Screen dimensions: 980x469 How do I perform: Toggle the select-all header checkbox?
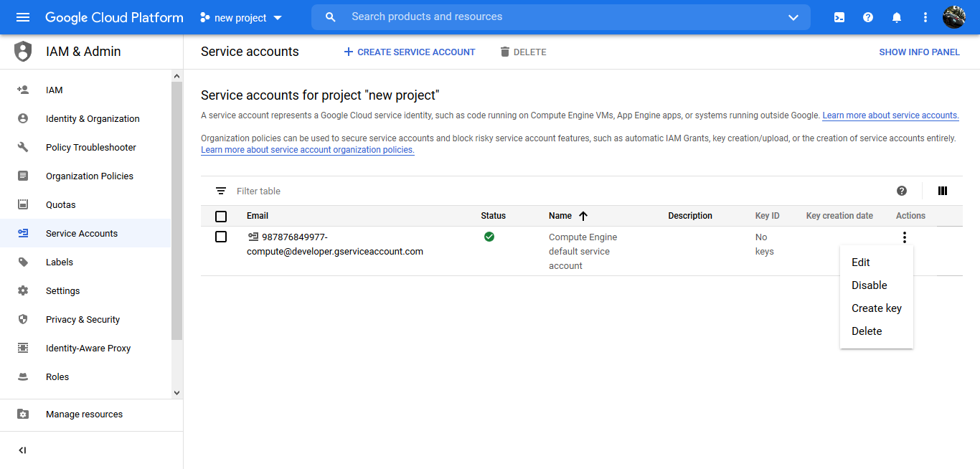pos(221,216)
